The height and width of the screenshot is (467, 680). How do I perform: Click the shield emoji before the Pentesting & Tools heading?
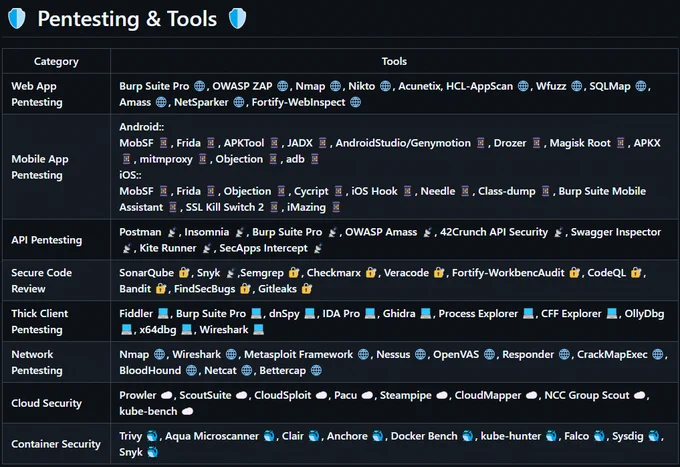coord(17,19)
